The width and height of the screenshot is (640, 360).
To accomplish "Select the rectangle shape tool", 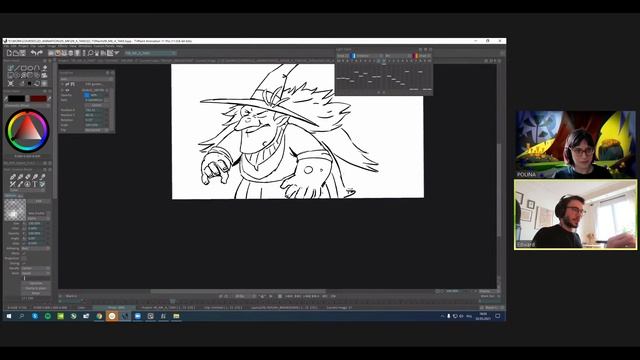I will click(x=24, y=68).
